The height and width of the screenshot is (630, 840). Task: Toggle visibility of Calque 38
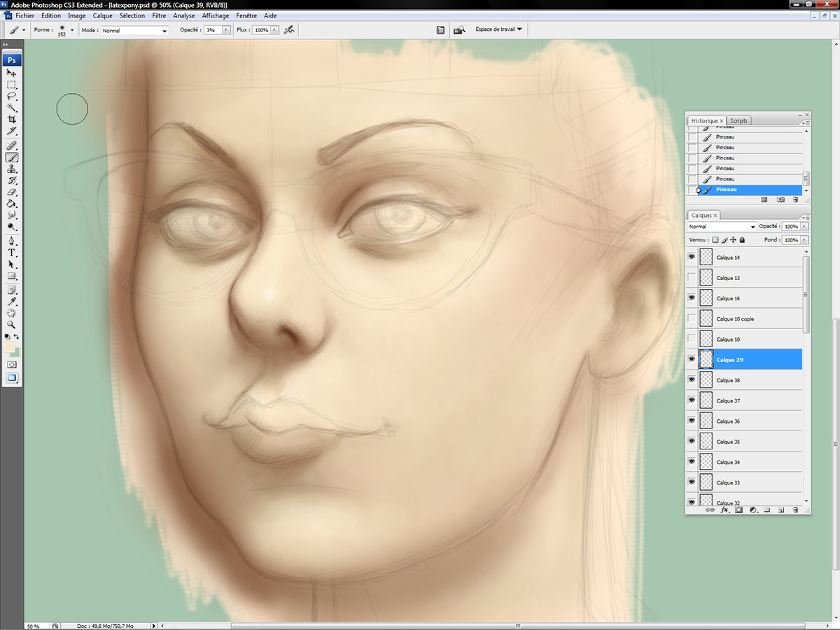(692, 380)
